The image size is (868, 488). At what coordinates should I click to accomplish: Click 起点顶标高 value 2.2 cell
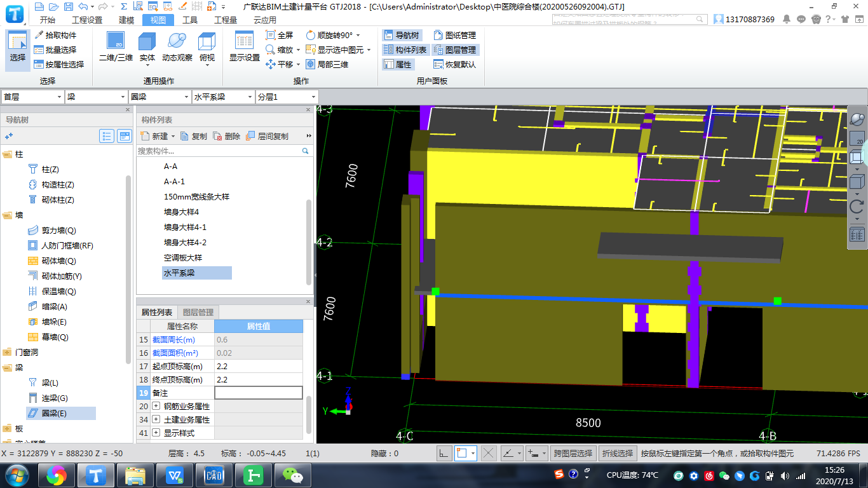tap(259, 366)
